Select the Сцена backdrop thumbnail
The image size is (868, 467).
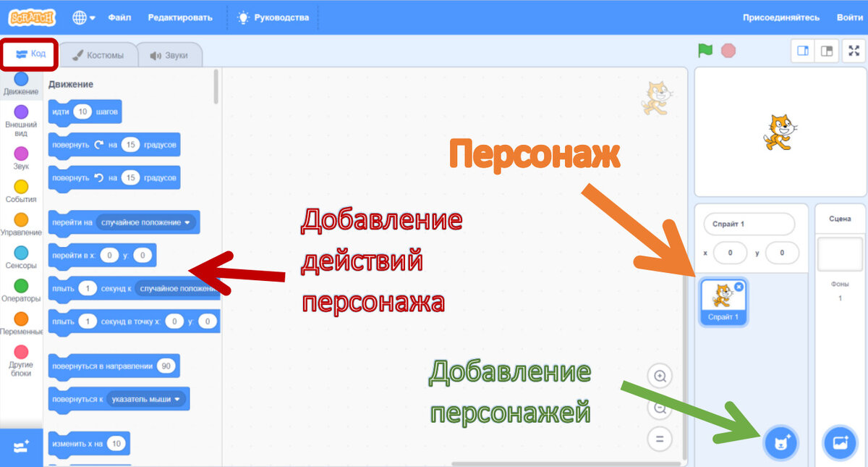pos(839,255)
